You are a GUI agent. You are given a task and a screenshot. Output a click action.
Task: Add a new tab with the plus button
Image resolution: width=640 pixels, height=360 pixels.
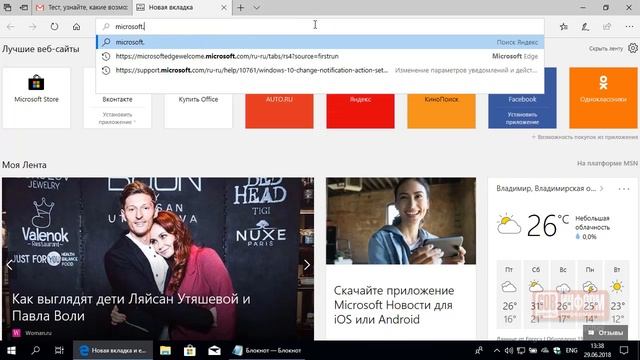click(240, 7)
